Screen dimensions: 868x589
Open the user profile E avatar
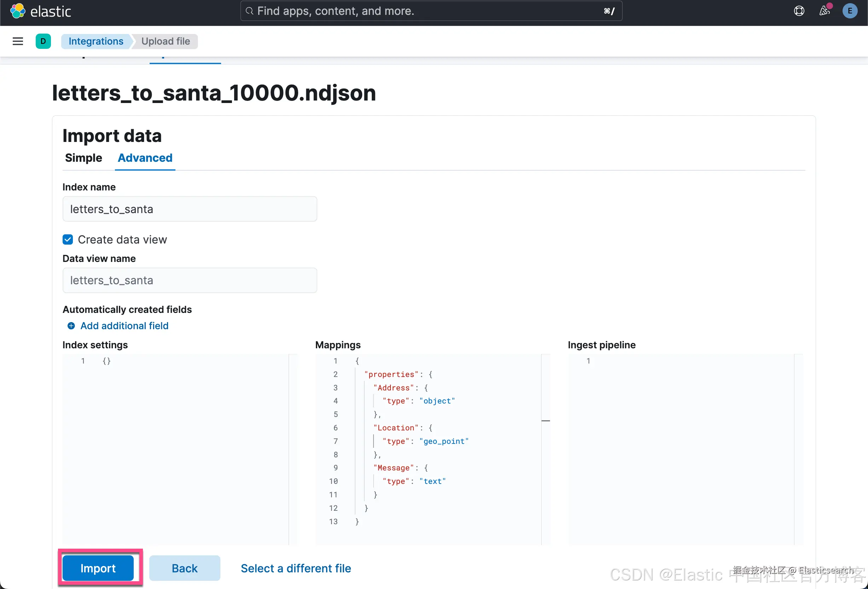click(849, 11)
